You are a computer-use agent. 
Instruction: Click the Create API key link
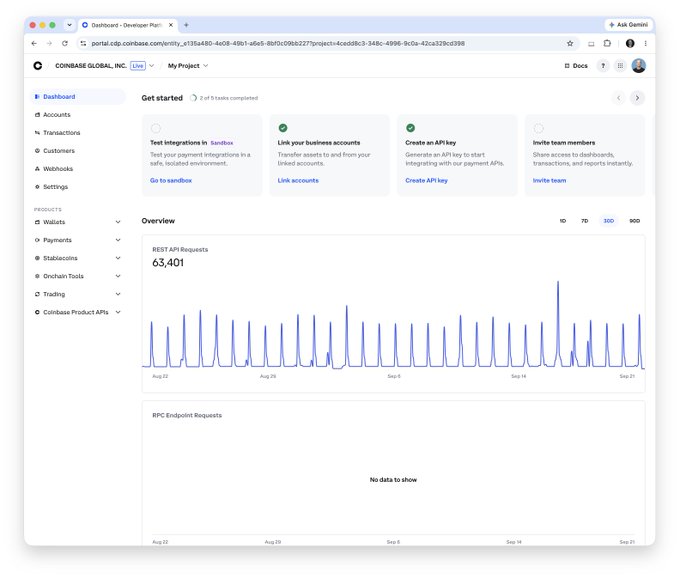426,180
